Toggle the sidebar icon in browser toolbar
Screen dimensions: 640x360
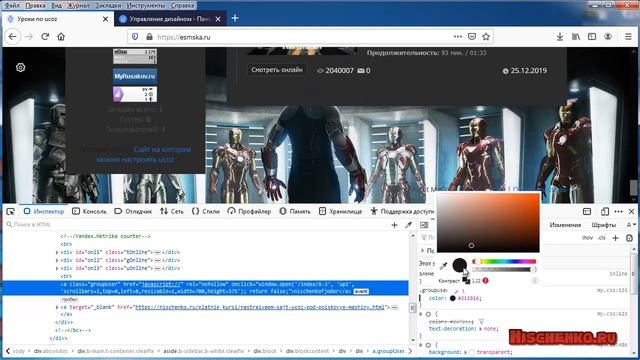(x=592, y=37)
